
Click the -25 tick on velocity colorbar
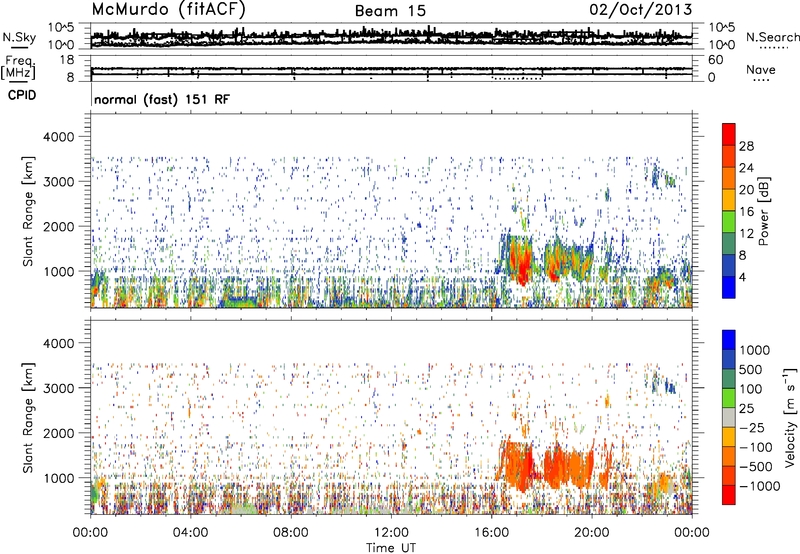[x=753, y=427]
